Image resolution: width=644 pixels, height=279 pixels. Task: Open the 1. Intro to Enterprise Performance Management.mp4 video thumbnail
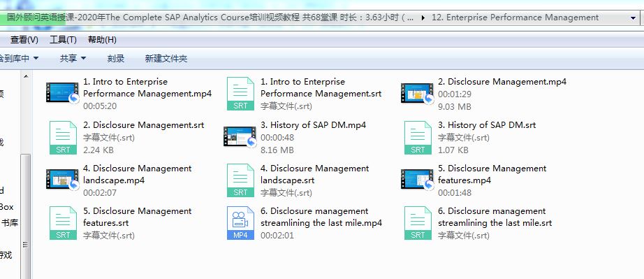pyautogui.click(x=62, y=93)
